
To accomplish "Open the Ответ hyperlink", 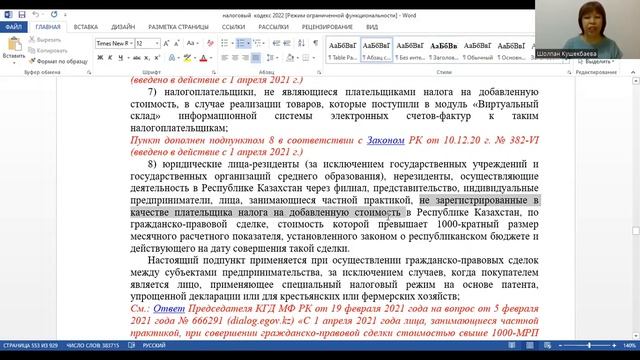I will (x=169, y=309).
